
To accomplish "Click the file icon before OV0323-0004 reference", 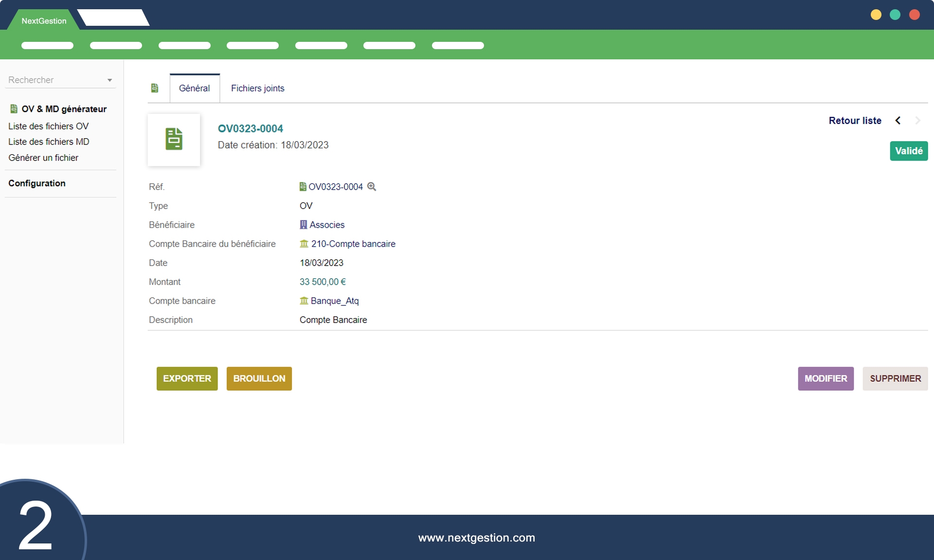I will pyautogui.click(x=303, y=186).
